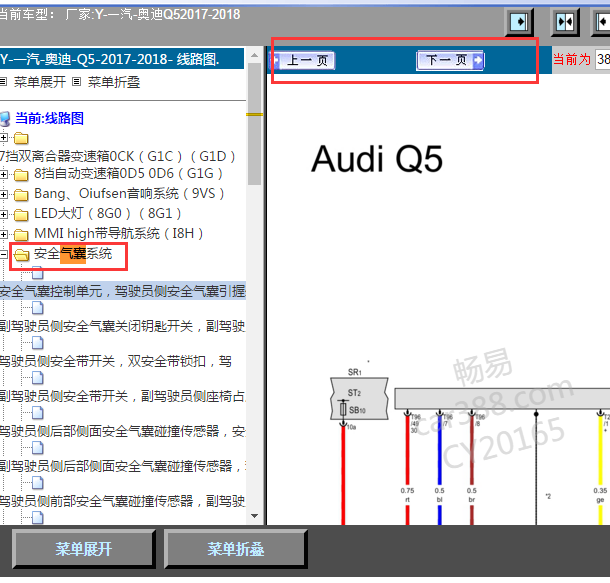Click page icon above 安全气囊控制单元 row
The height and width of the screenshot is (583, 610).
tap(37, 273)
